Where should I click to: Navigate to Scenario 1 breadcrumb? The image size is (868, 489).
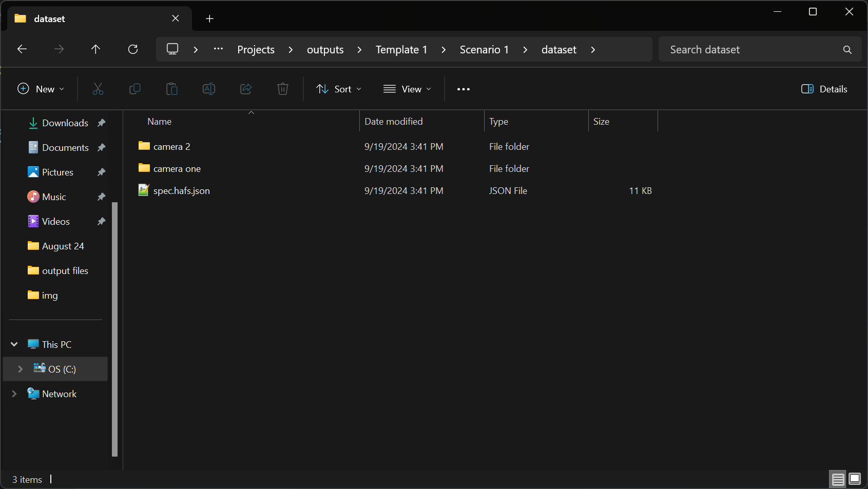click(484, 49)
